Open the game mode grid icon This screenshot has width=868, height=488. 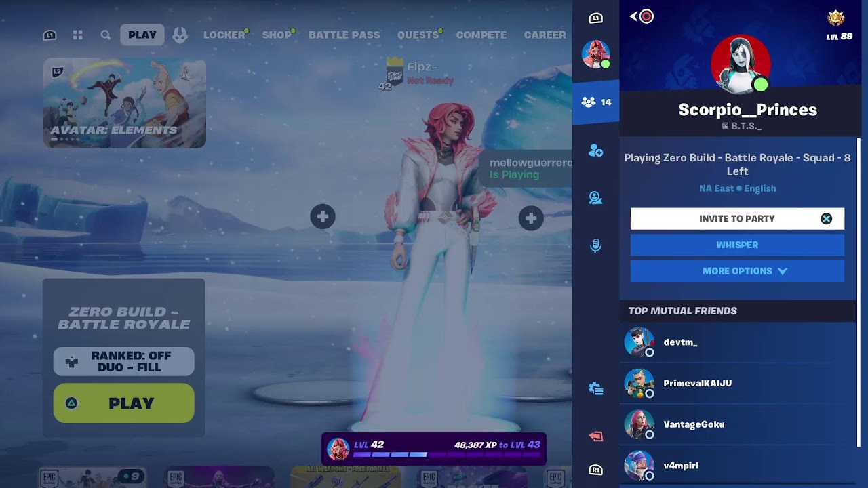pyautogui.click(x=78, y=35)
